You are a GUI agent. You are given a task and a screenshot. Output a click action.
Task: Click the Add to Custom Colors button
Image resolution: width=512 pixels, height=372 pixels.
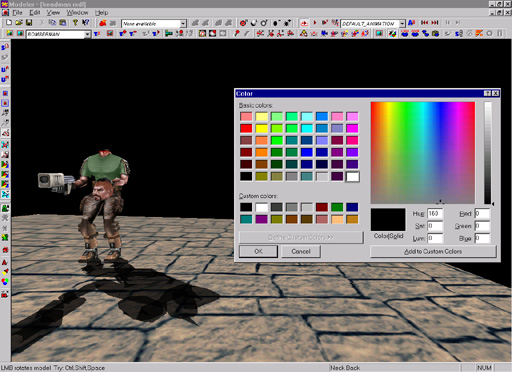(x=433, y=251)
